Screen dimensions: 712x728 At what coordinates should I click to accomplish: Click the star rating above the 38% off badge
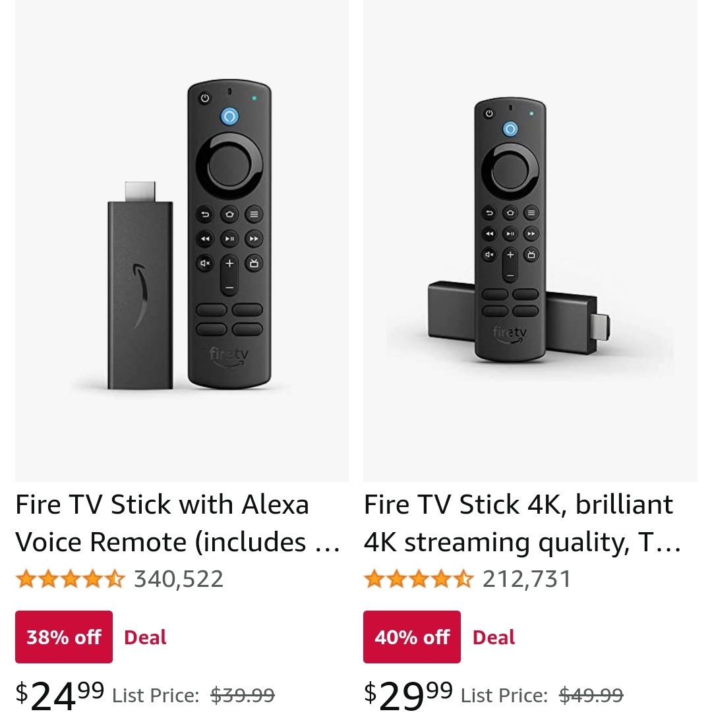pos(70,580)
